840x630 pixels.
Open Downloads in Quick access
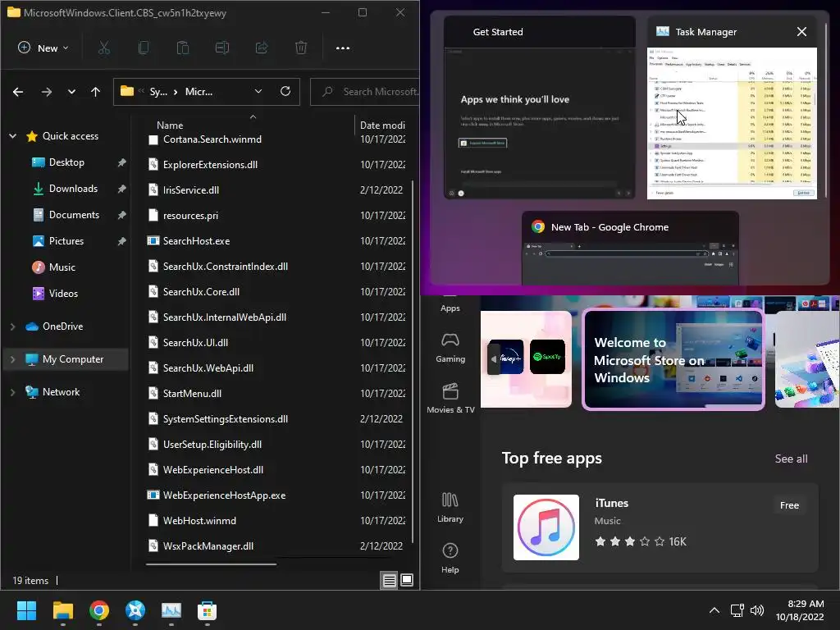tap(73, 189)
